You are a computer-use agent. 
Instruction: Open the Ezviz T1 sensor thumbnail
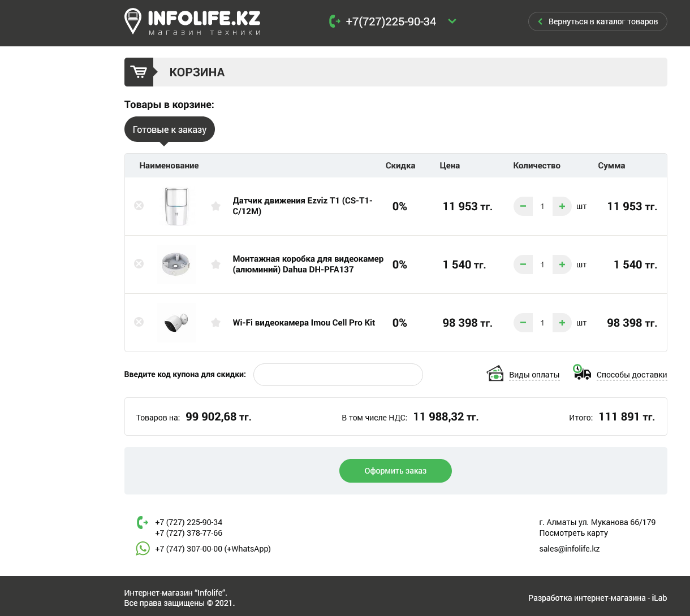(x=176, y=206)
